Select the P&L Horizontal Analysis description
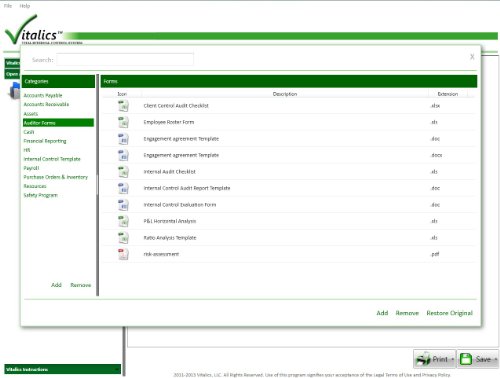Image resolution: width=500 pixels, height=378 pixels. click(x=170, y=221)
